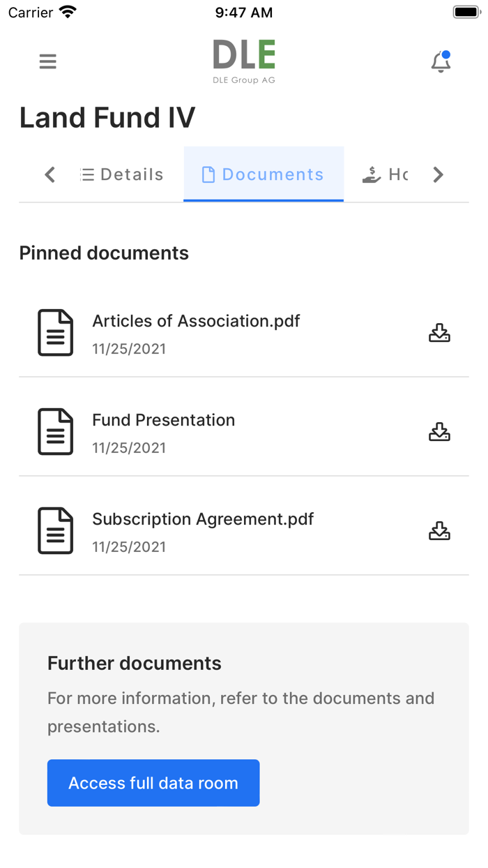Screen dimensions: 488x868
Task: Open Articles of Association.pdf title
Action: 196,321
